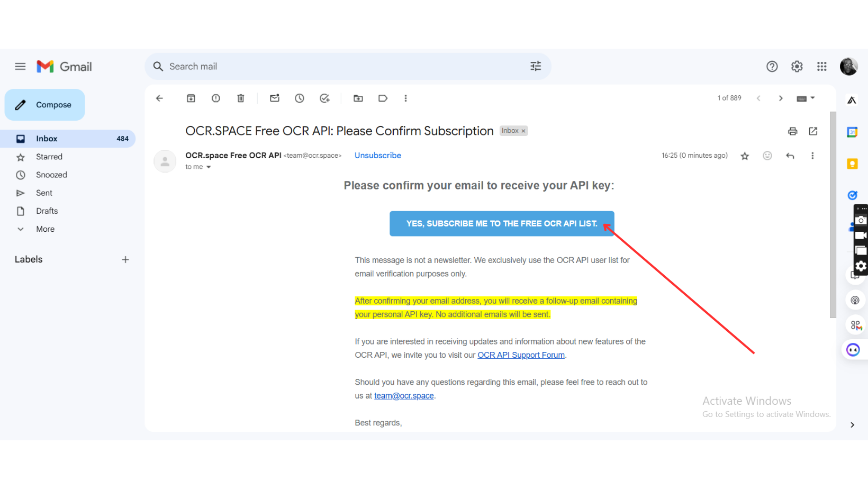Open Google Calendar side panel
Screen dimensions: 868x489
pyautogui.click(x=852, y=132)
